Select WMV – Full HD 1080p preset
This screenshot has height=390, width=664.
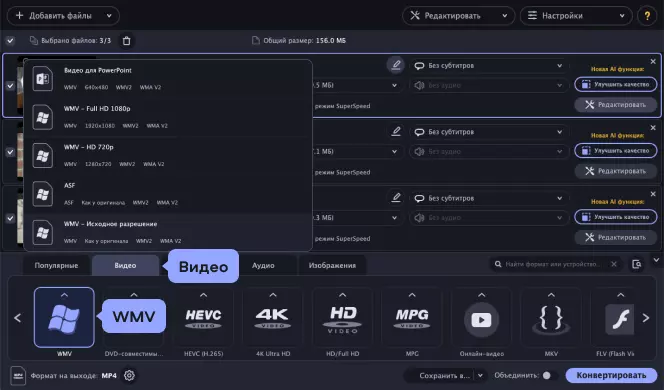click(168, 117)
